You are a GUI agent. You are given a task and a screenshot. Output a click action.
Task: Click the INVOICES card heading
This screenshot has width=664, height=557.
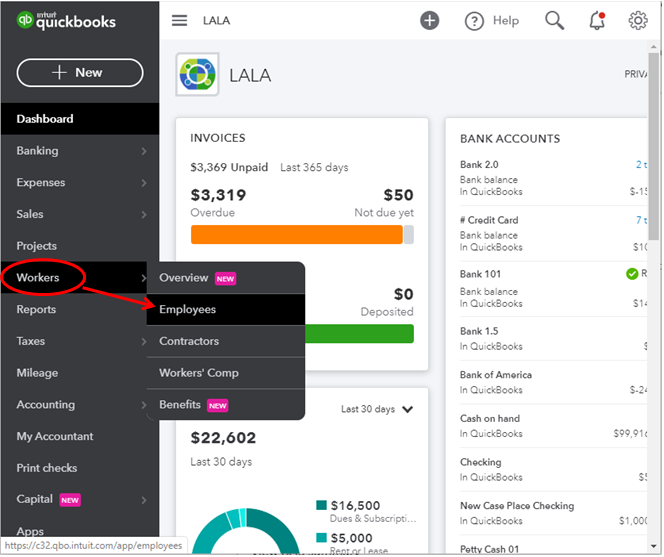point(218,138)
